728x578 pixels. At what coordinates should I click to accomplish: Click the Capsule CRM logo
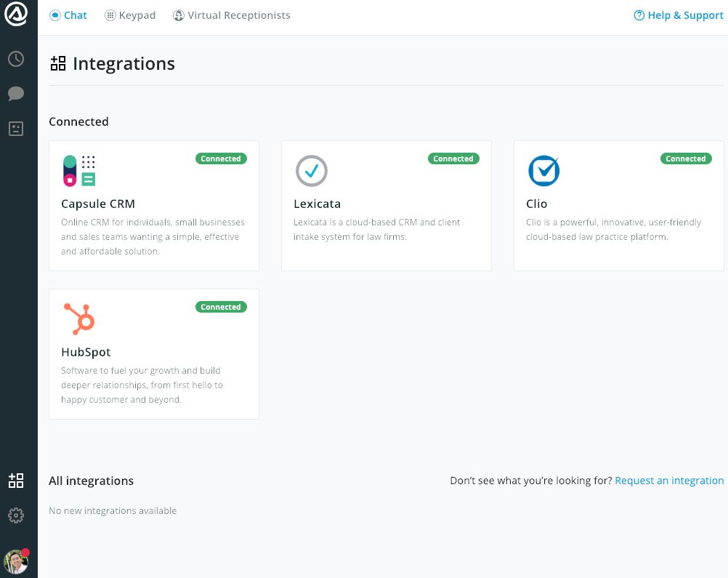(79, 171)
